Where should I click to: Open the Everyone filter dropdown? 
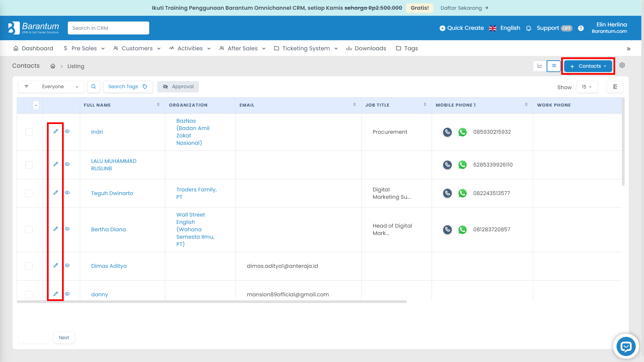click(x=51, y=86)
